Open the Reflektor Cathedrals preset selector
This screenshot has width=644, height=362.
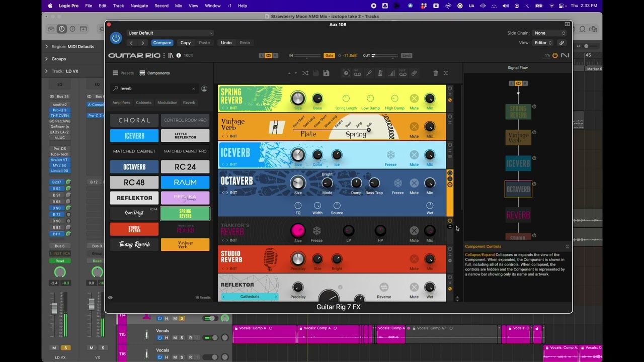click(x=250, y=297)
